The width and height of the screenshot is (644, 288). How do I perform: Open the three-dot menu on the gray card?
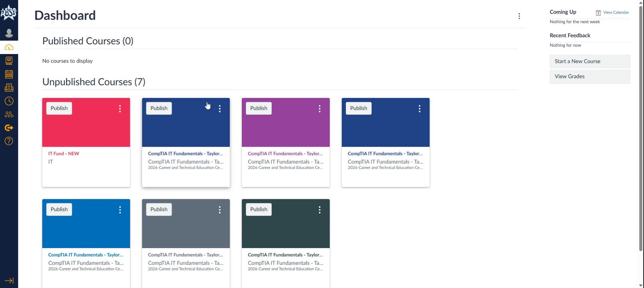[219, 210]
